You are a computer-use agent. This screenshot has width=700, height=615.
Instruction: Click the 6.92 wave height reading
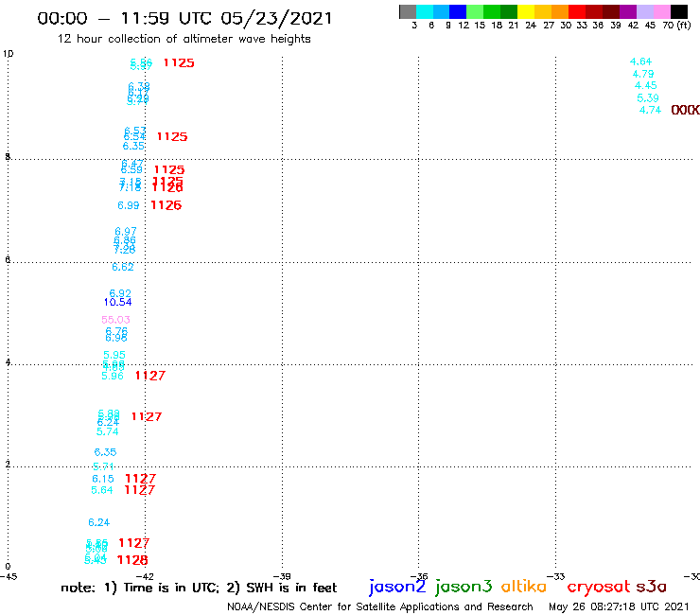click(x=120, y=293)
